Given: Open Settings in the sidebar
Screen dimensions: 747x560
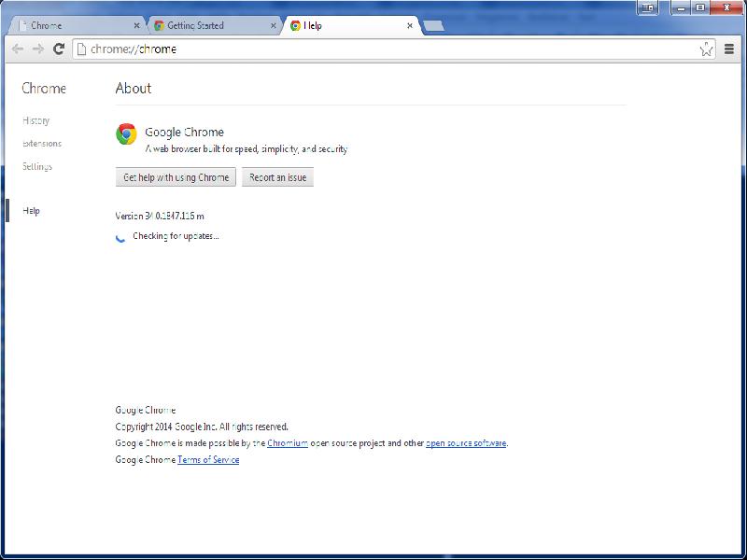Looking at the screenshot, I should click(x=37, y=166).
